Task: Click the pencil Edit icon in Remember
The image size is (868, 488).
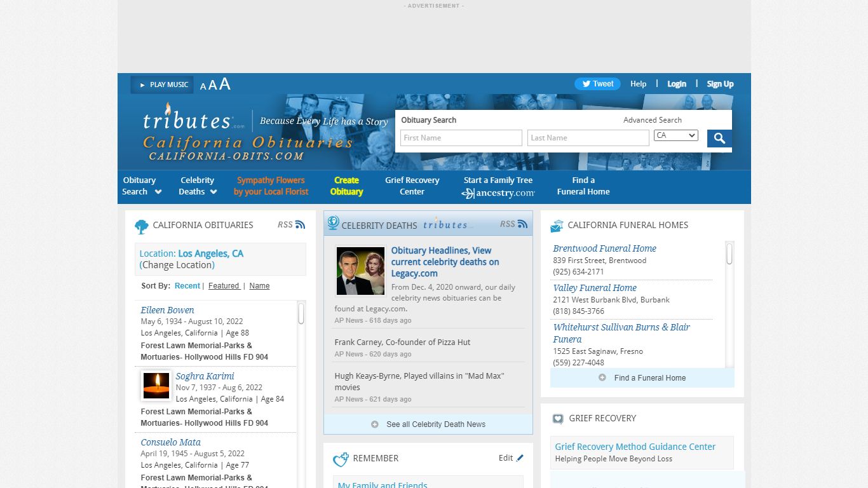Action: point(520,457)
